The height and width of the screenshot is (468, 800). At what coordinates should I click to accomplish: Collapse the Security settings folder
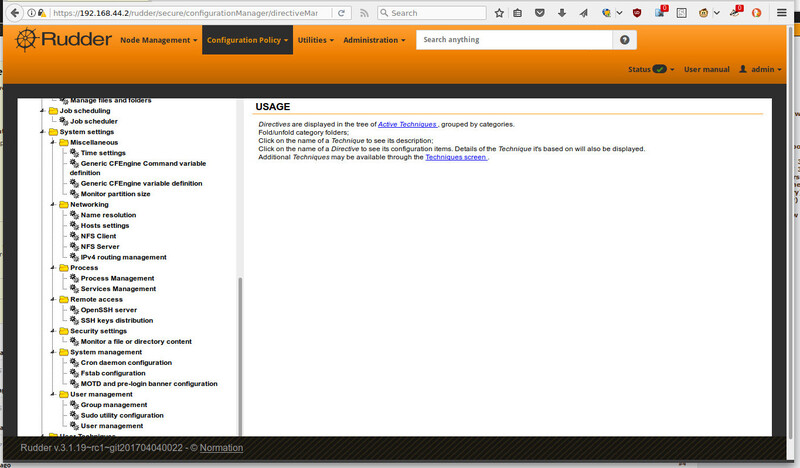point(53,331)
